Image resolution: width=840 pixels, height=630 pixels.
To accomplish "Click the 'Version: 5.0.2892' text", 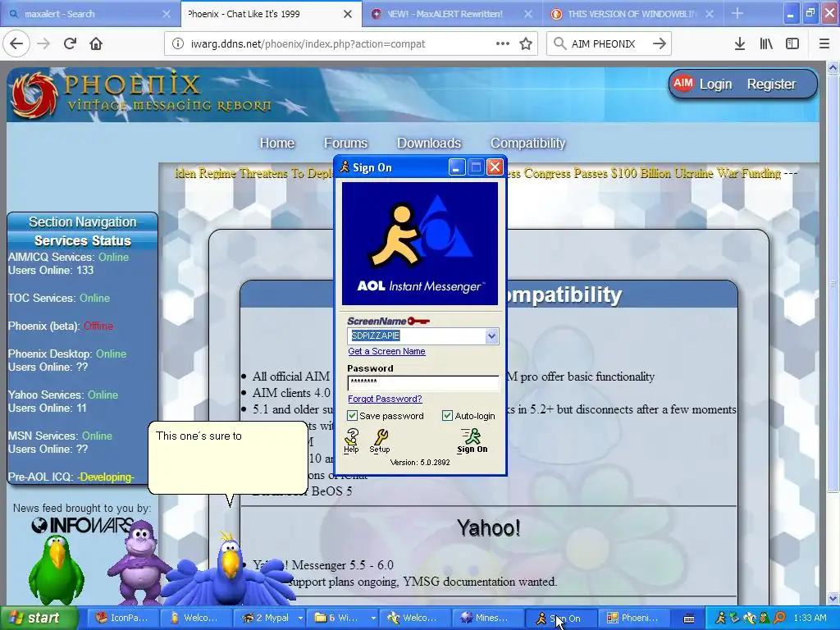I will click(x=420, y=463).
